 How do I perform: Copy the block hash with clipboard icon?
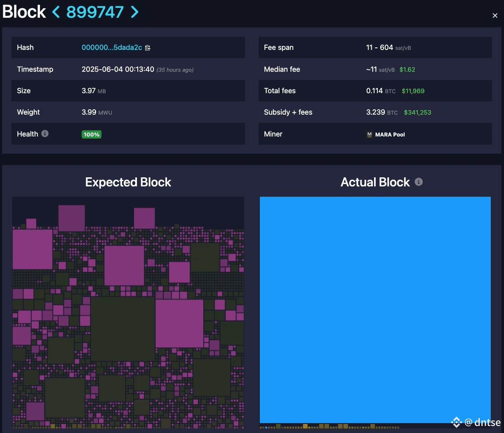coord(148,48)
